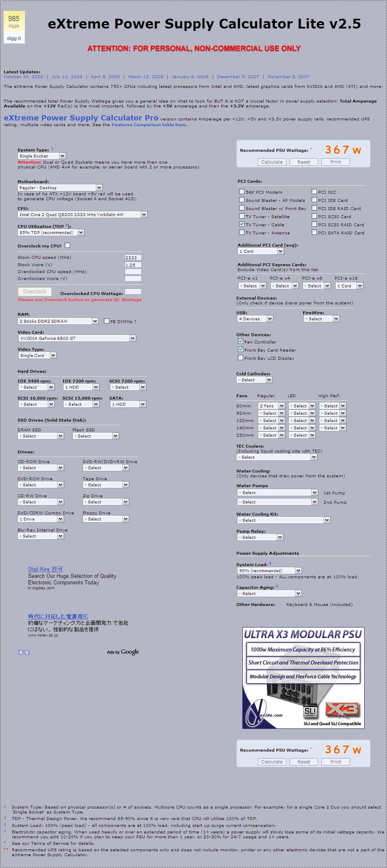The height and width of the screenshot is (868, 387).
Task: Click the Overclocked Vcore field
Action: click(133, 279)
